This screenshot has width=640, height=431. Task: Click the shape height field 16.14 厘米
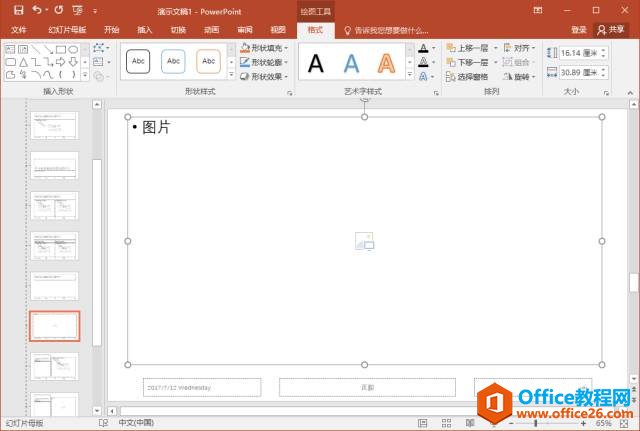(x=579, y=53)
